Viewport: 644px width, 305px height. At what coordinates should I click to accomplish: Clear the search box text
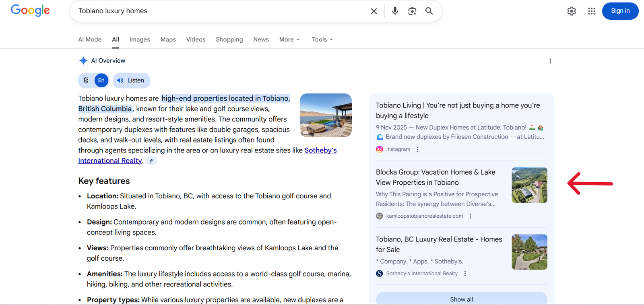click(x=374, y=11)
